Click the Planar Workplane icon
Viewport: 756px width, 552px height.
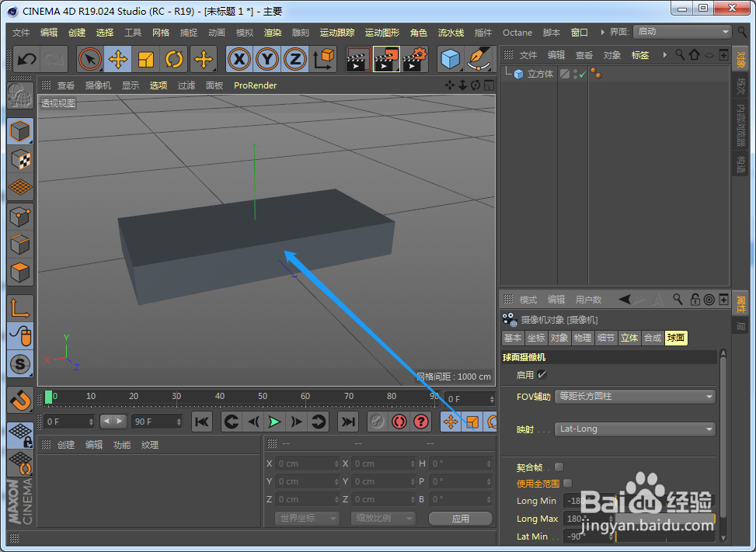(x=19, y=463)
